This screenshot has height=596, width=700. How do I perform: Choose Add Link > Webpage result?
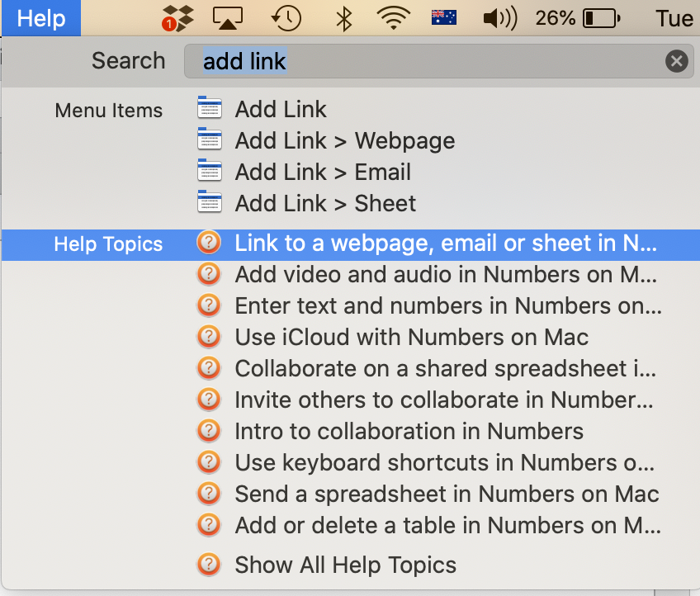pos(344,140)
